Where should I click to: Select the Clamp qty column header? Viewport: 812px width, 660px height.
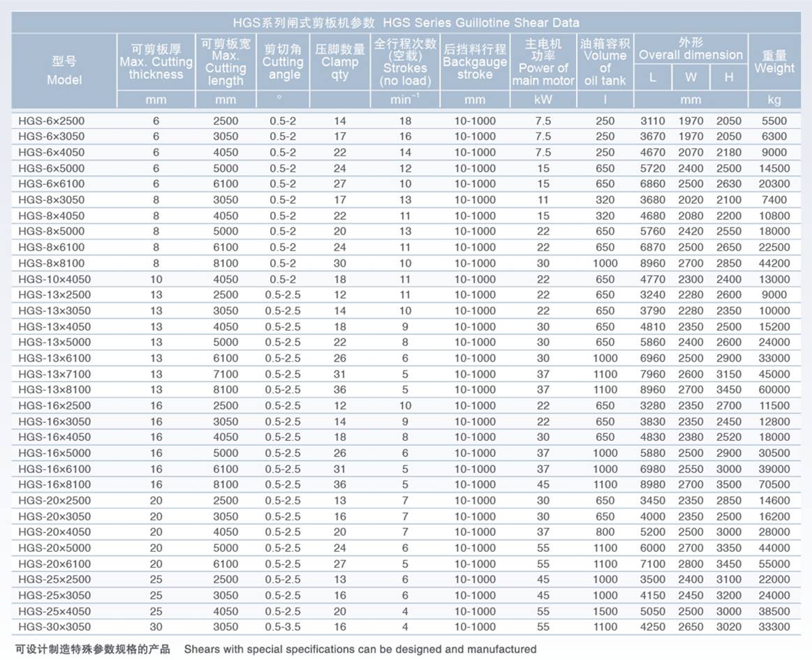point(339,62)
